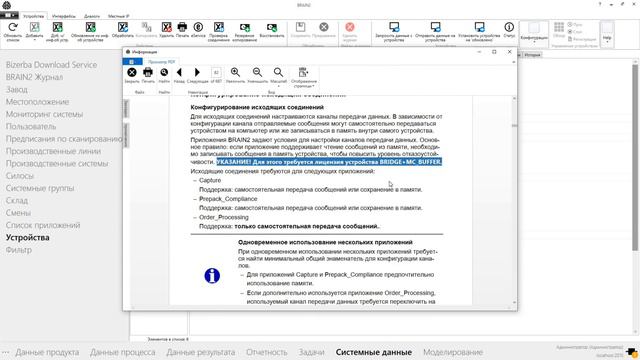
Task: Click the blue info icon in document
Action: 212,276
